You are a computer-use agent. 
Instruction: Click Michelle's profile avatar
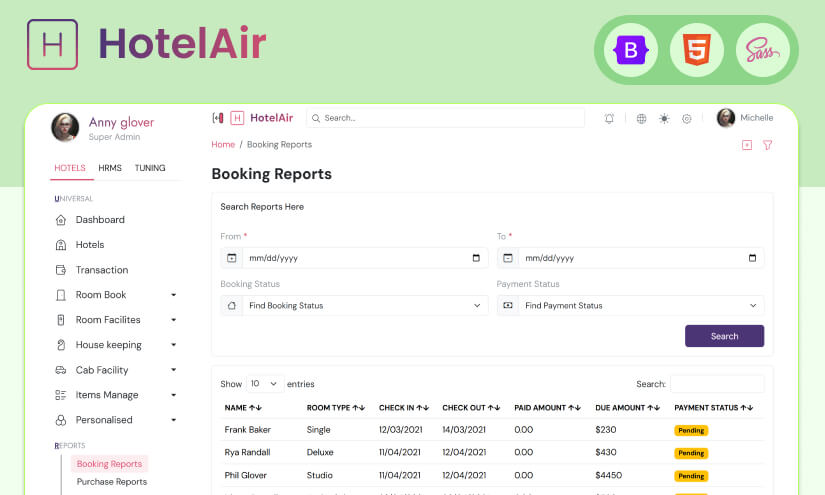point(726,118)
